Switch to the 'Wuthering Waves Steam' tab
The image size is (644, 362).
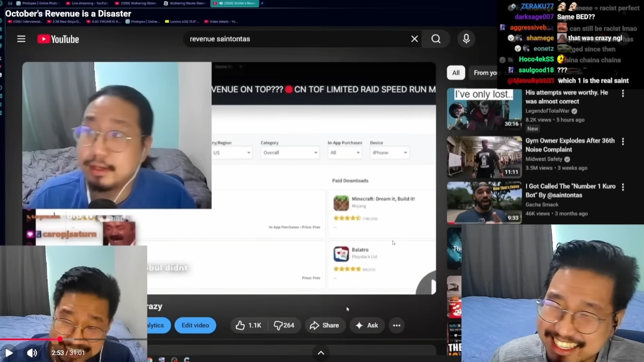point(184,3)
